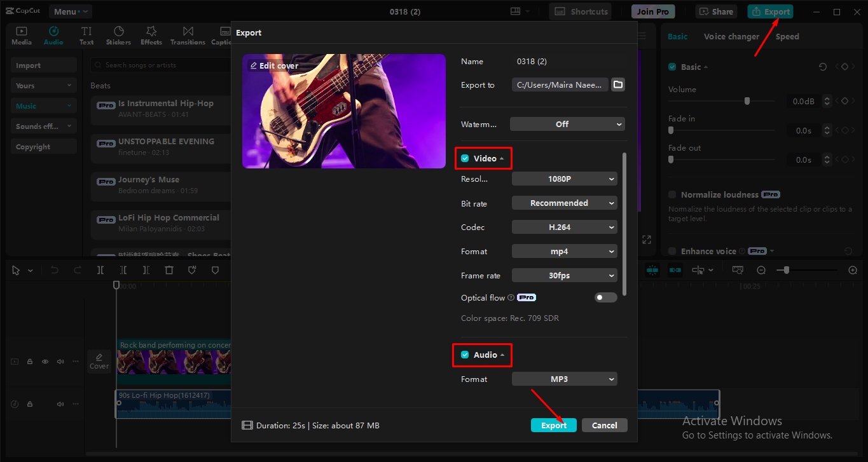Open the Transitions panel
Viewport: 868px width, 462px height.
click(187, 35)
